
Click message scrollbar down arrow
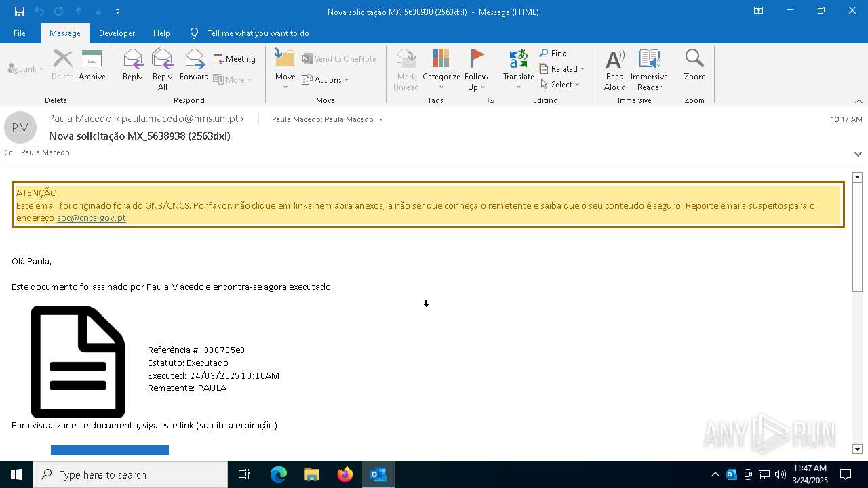(x=857, y=449)
